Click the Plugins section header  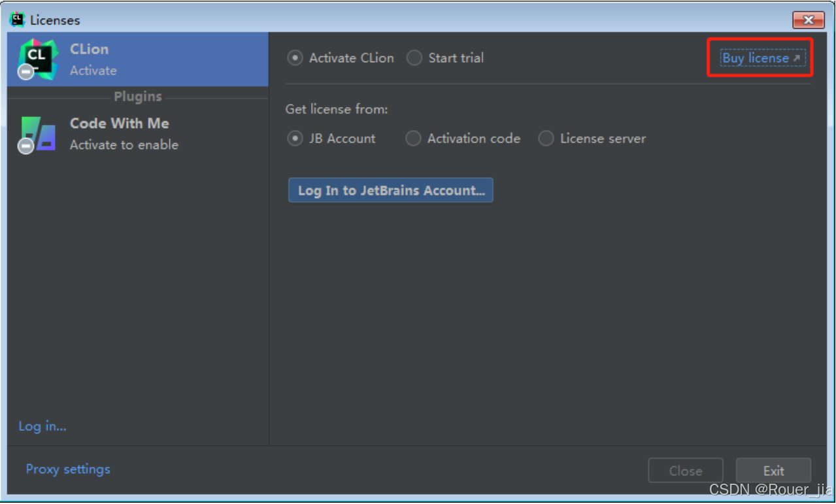tap(138, 97)
